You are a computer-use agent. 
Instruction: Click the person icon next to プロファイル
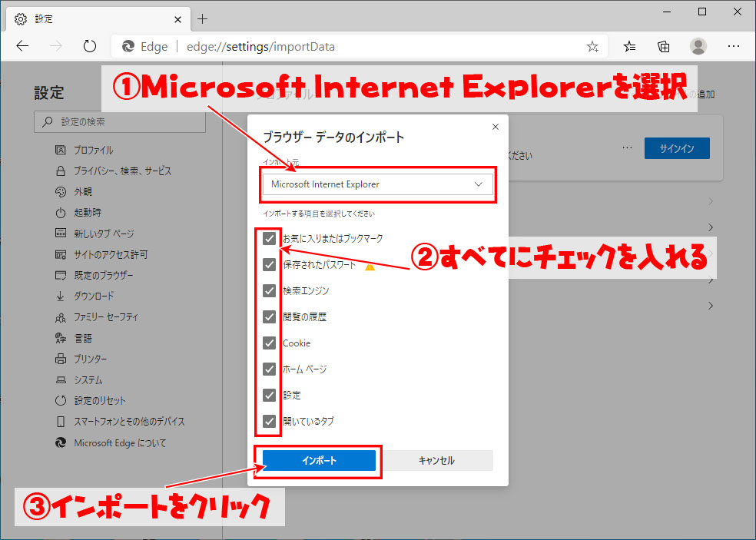click(x=60, y=150)
